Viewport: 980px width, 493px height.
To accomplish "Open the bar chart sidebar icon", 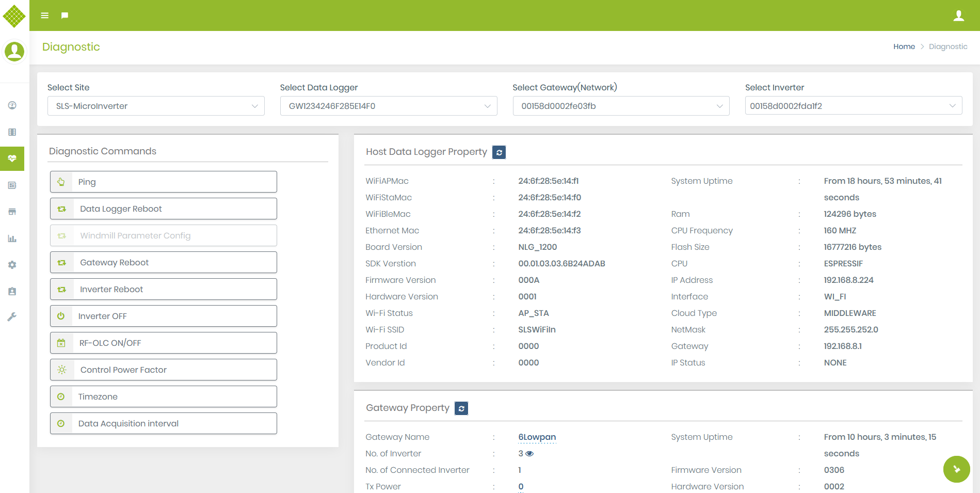I will 12,238.
